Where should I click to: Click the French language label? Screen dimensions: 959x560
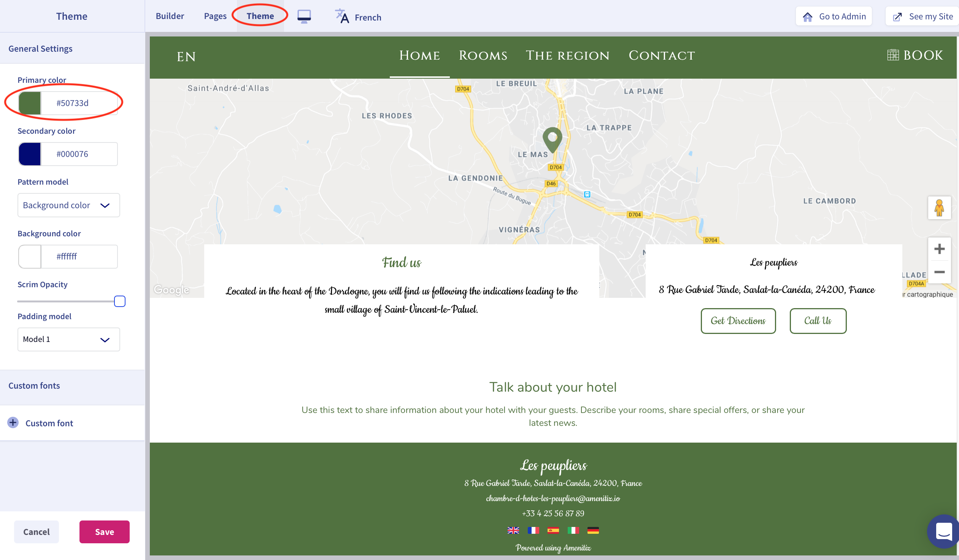click(368, 17)
